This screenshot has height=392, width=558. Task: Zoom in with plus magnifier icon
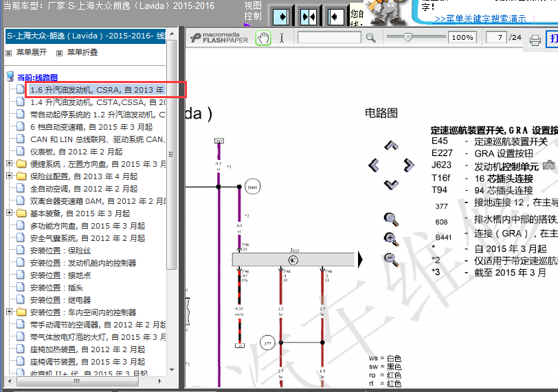391,239
